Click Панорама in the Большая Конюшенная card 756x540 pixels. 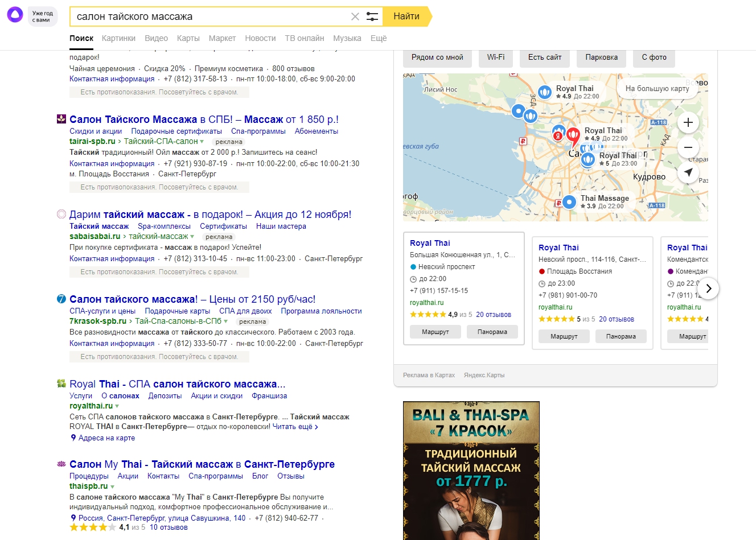pos(492,332)
